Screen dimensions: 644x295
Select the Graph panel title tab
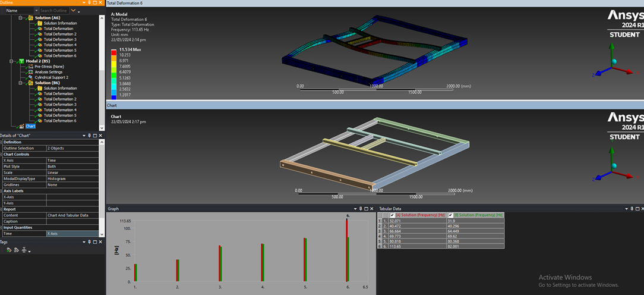tap(114, 209)
